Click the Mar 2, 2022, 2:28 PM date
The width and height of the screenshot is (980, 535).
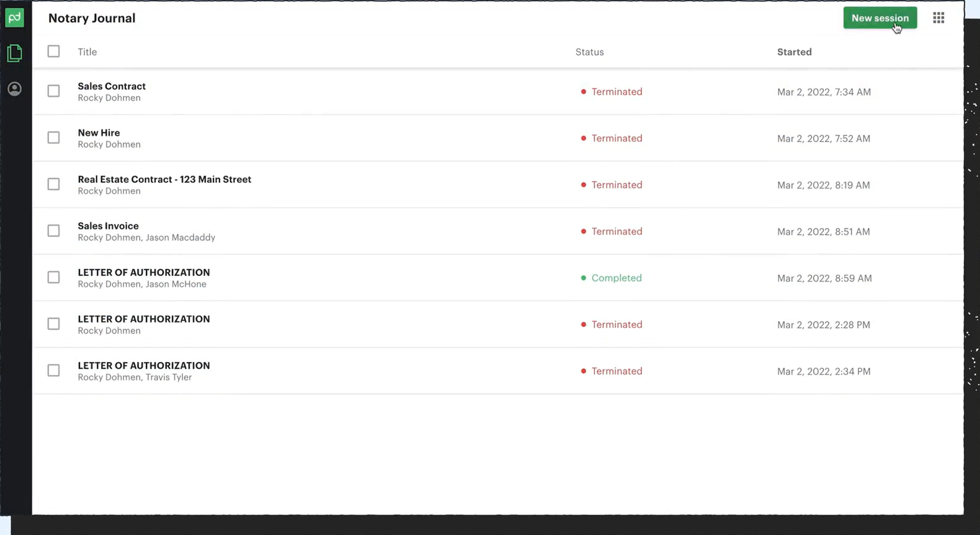(x=824, y=324)
